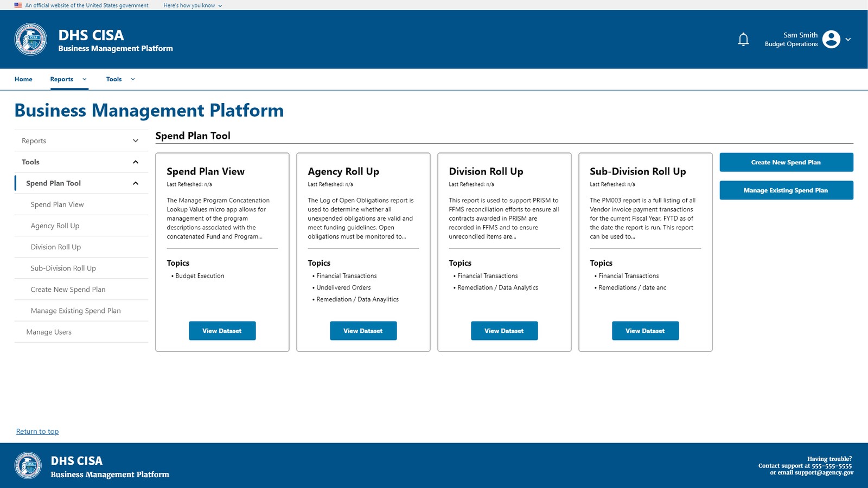Collapse the Spend Plan Tool sidebar section
Image resolution: width=868 pixels, height=488 pixels.
(x=81, y=183)
